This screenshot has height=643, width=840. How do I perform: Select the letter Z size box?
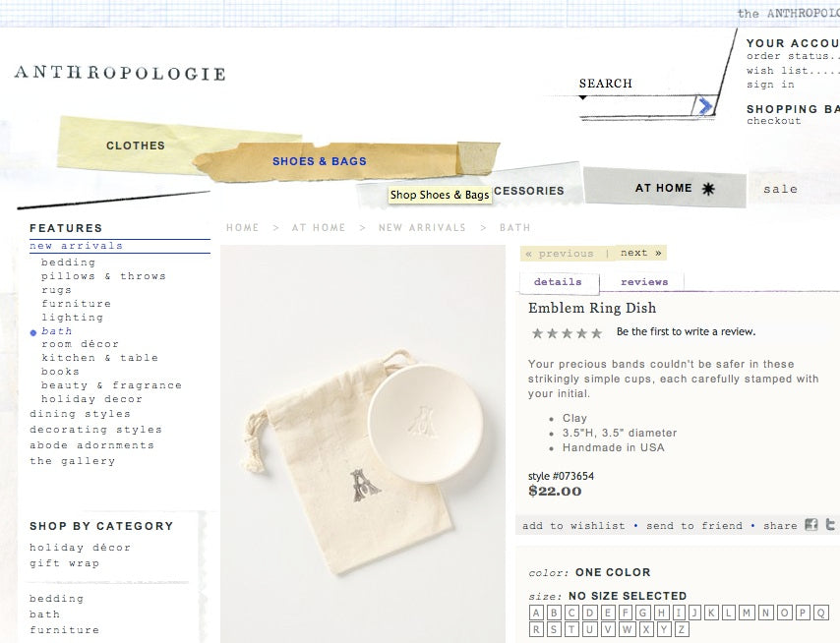point(681,629)
